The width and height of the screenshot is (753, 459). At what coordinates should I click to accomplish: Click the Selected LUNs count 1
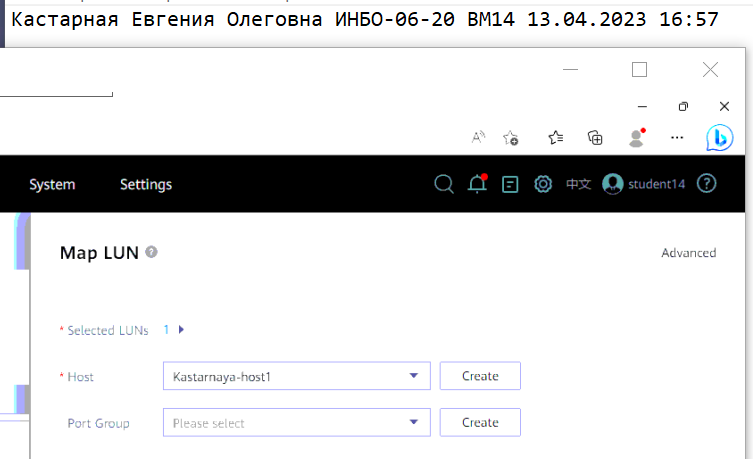click(166, 330)
